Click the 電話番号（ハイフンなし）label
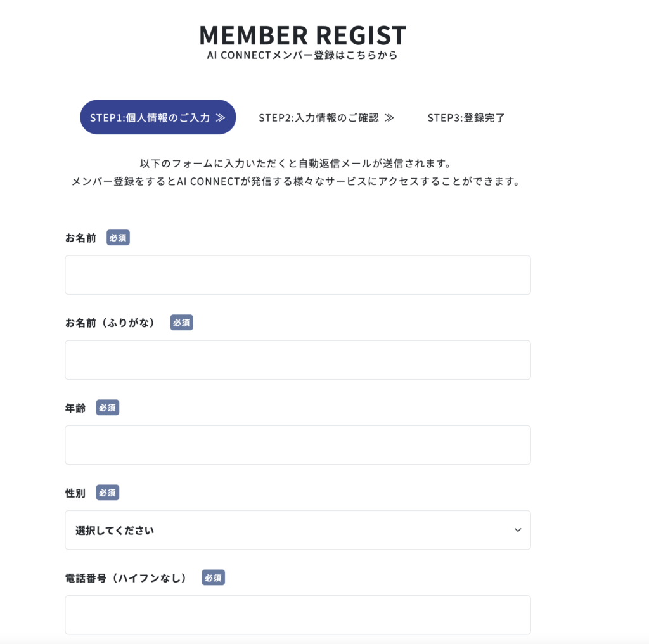The width and height of the screenshot is (649, 644). [x=127, y=577]
